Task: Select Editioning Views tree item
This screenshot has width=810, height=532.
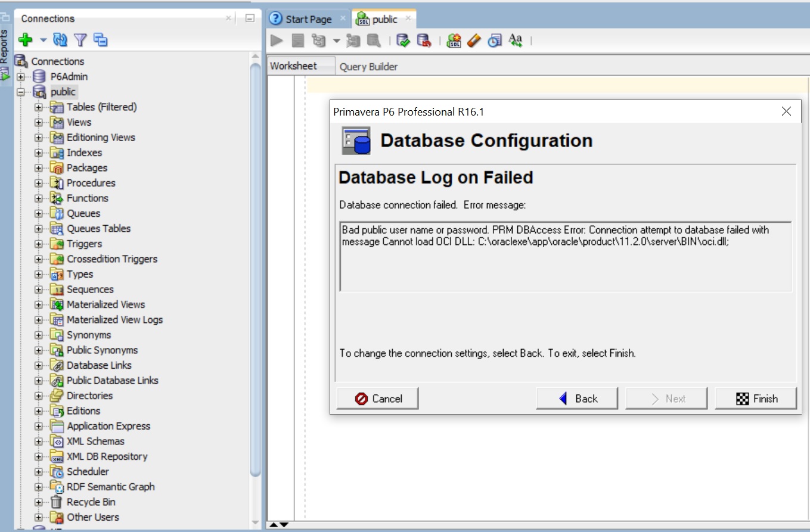Action: (101, 137)
